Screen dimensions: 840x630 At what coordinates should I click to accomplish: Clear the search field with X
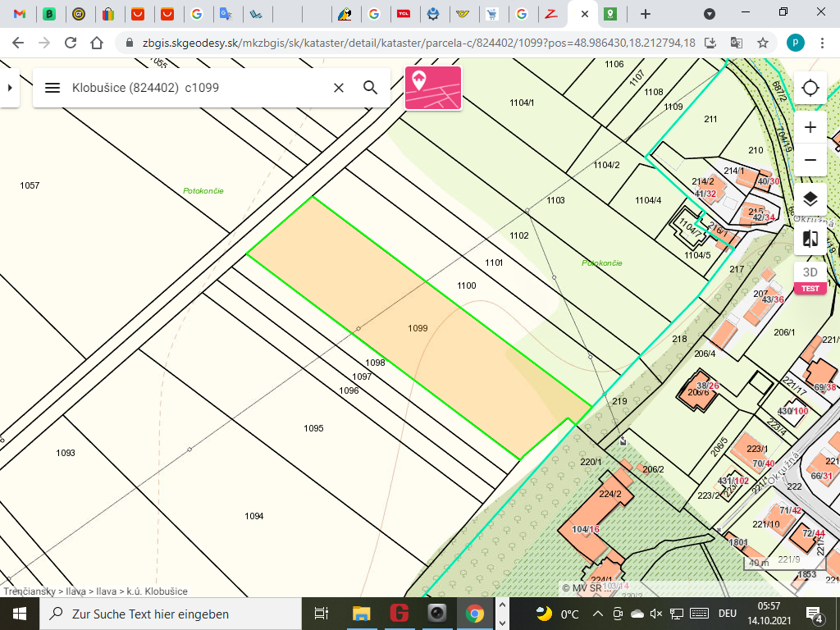click(x=338, y=88)
